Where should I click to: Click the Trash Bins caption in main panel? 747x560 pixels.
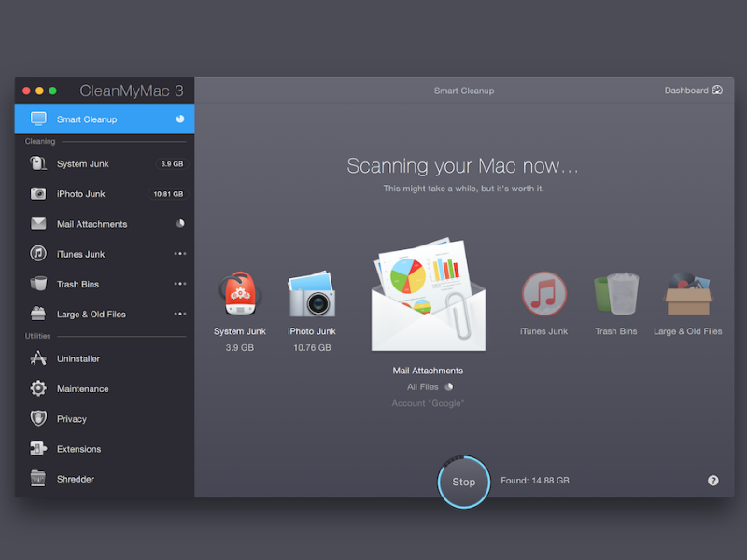[616, 331]
